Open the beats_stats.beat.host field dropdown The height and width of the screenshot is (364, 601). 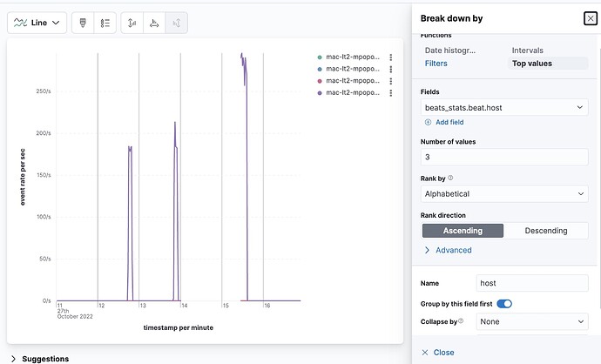coord(504,108)
